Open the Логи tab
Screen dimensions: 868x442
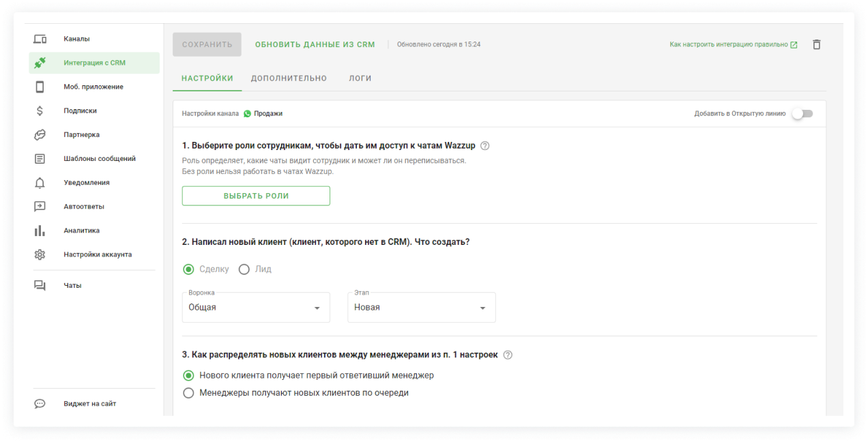tap(360, 78)
